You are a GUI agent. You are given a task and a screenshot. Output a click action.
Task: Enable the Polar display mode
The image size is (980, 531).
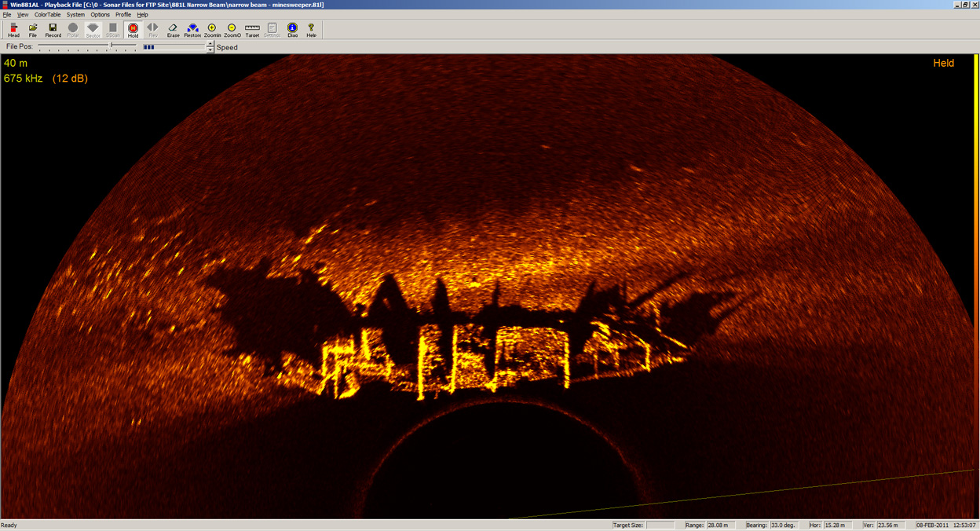(x=72, y=29)
